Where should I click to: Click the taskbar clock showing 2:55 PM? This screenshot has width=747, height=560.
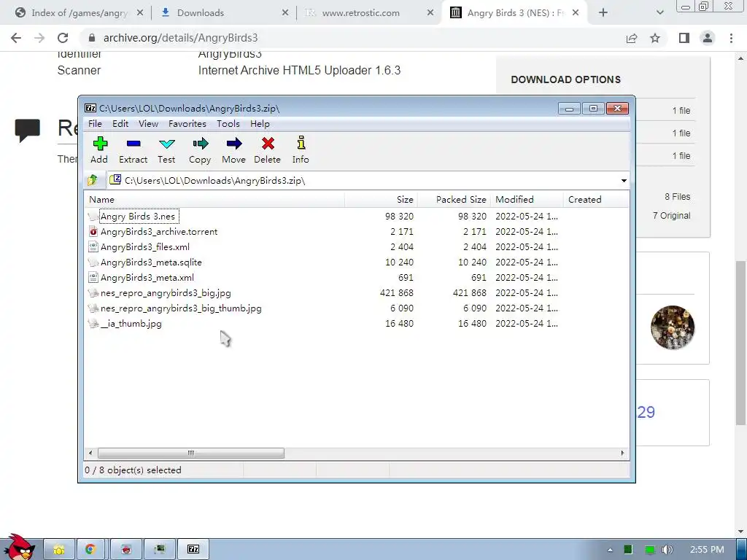click(707, 550)
